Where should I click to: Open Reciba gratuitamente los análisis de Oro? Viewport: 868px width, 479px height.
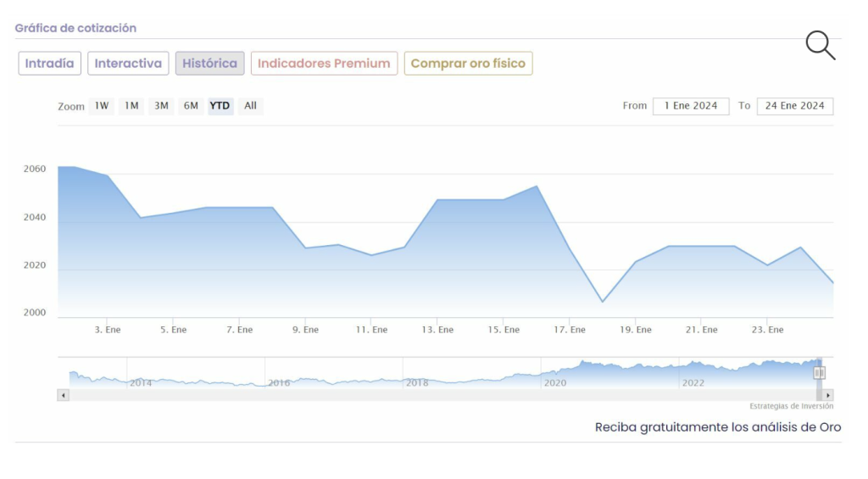pos(718,427)
